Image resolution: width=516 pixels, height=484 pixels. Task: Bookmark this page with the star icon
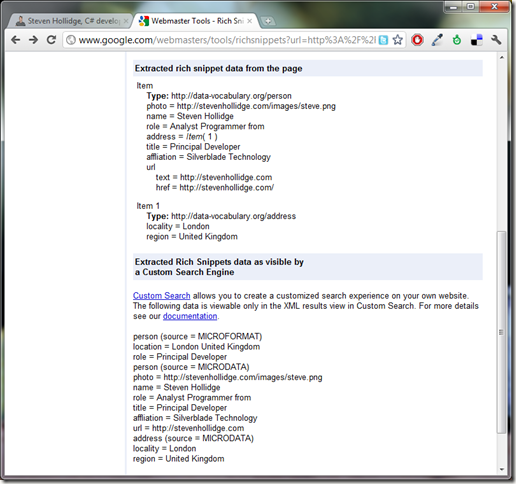pyautogui.click(x=397, y=40)
